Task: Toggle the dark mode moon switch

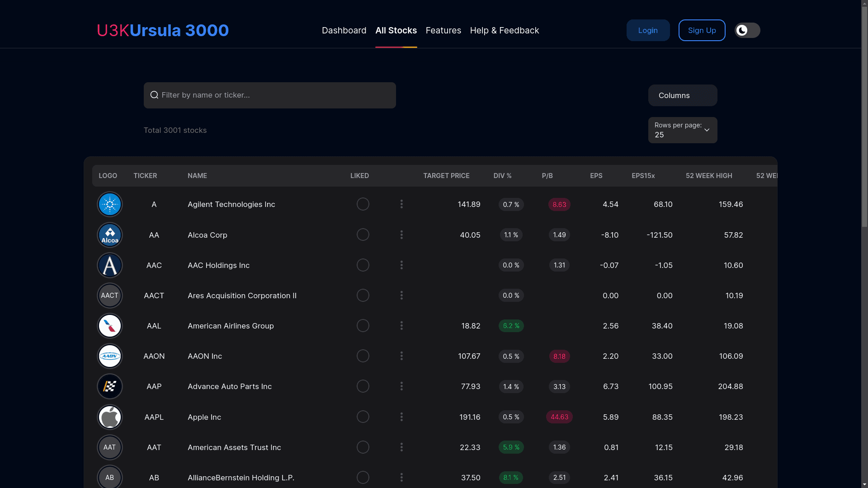Action: point(747,30)
